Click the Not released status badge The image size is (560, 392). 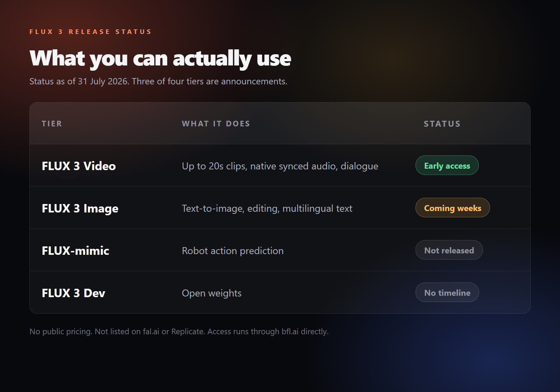pyautogui.click(x=449, y=250)
